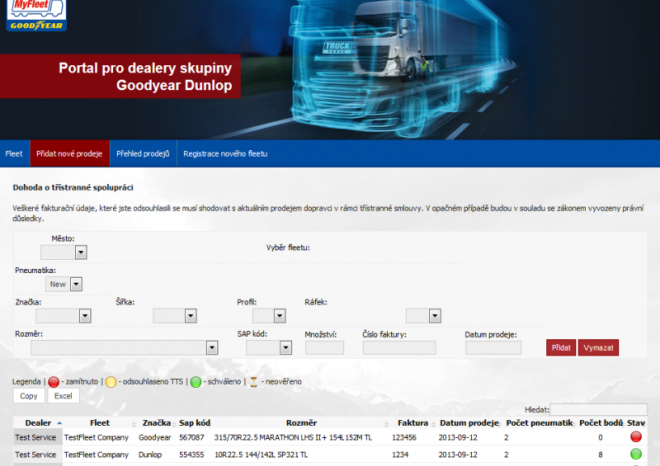Screen dimensions: 660x466
Task: Sort by the Počet pneumatik column header
Action: pyautogui.click(x=539, y=423)
